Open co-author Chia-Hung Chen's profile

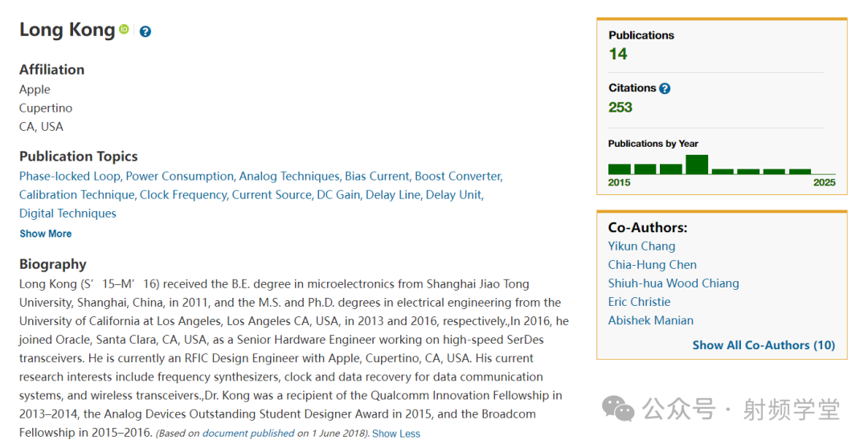click(x=652, y=265)
